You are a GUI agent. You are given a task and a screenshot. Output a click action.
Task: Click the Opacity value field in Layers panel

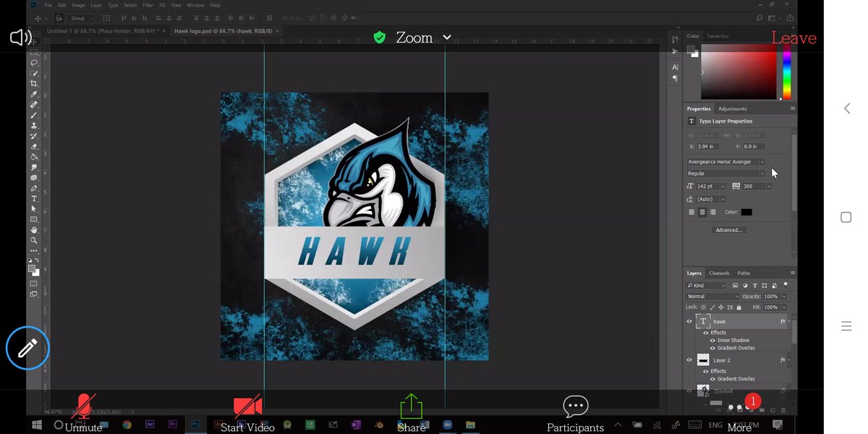pos(771,297)
